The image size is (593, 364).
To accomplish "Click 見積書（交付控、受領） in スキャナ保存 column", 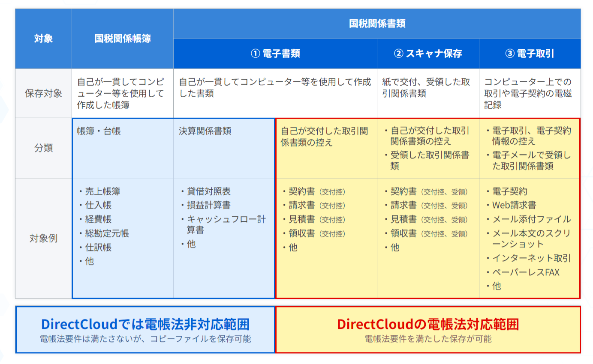I will (426, 219).
